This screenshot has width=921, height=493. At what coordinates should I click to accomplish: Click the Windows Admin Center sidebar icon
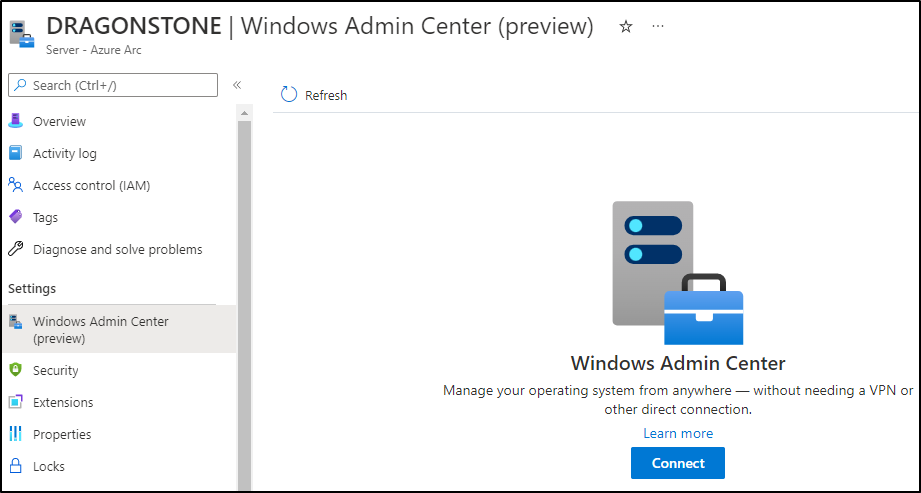pyautogui.click(x=16, y=321)
